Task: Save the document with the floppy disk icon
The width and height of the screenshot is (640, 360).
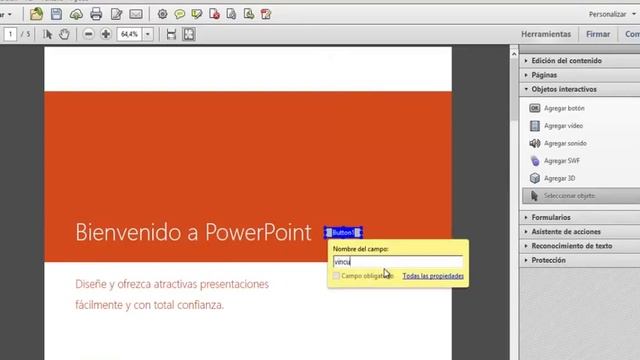Action: click(56, 14)
